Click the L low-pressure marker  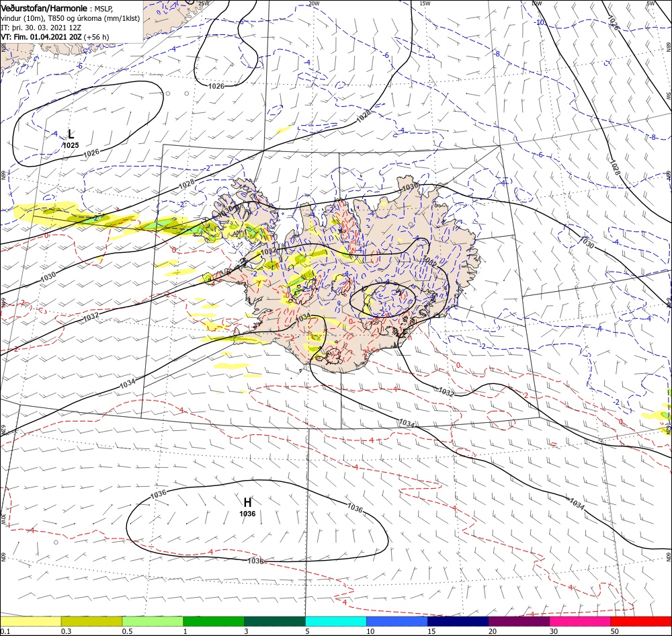pyautogui.click(x=71, y=134)
